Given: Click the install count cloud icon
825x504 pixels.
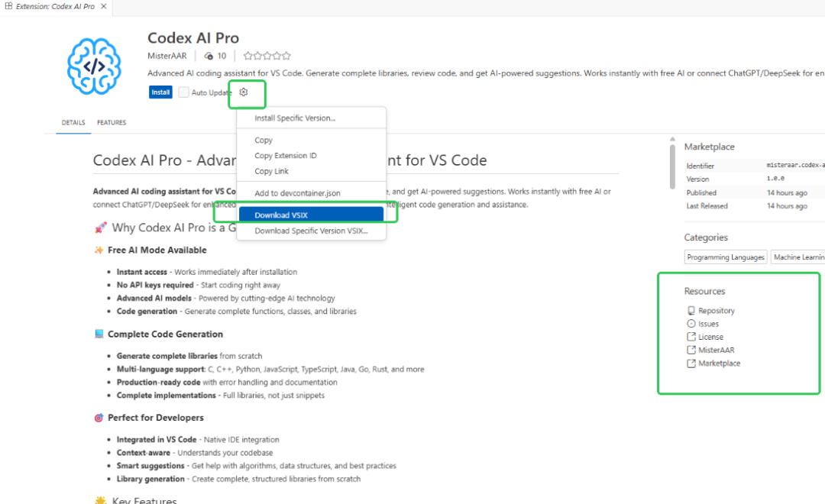Looking at the screenshot, I should [209, 56].
